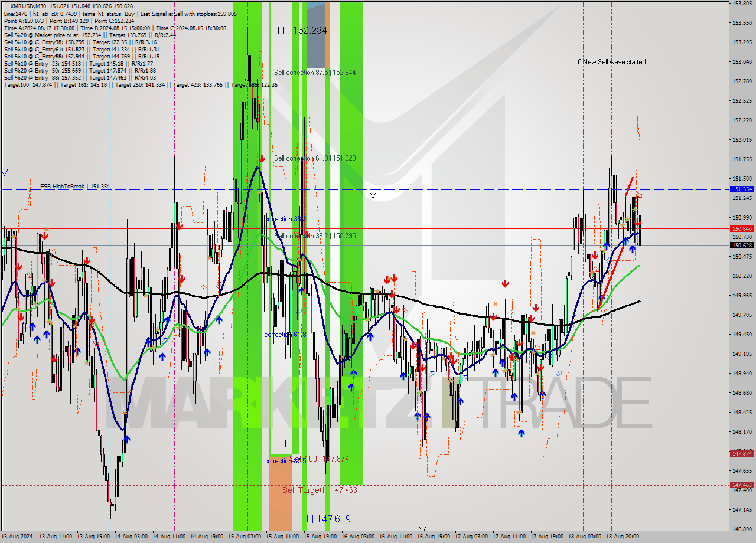Image resolution: width=756 pixels, height=543 pixels.
Task: Select the 'Sell correction 87.5 | 152.944' label
Action: point(315,72)
